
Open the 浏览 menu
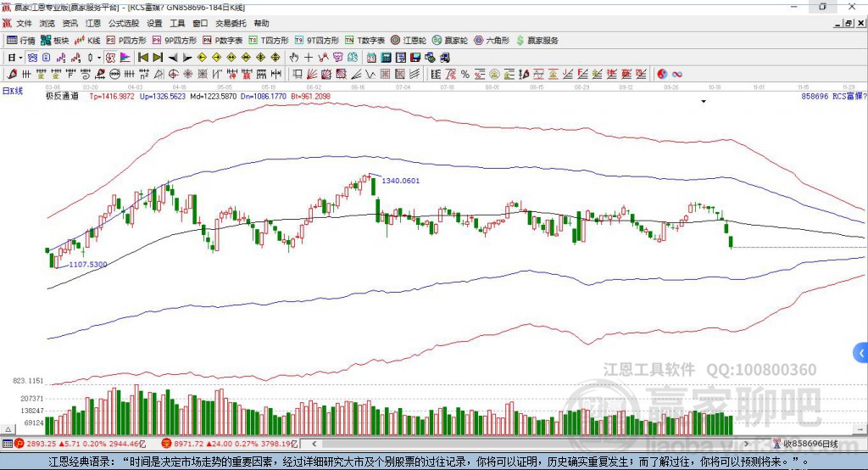click(x=47, y=23)
